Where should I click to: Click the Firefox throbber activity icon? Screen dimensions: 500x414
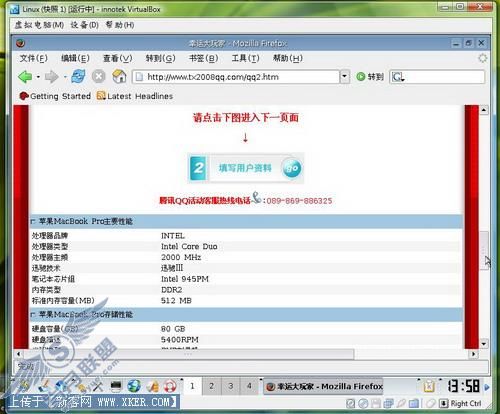(482, 58)
